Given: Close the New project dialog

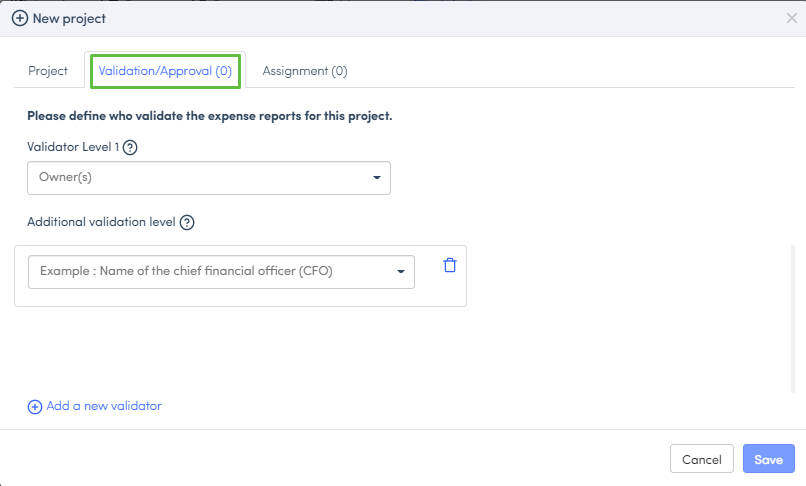Looking at the screenshot, I should coord(792,18).
